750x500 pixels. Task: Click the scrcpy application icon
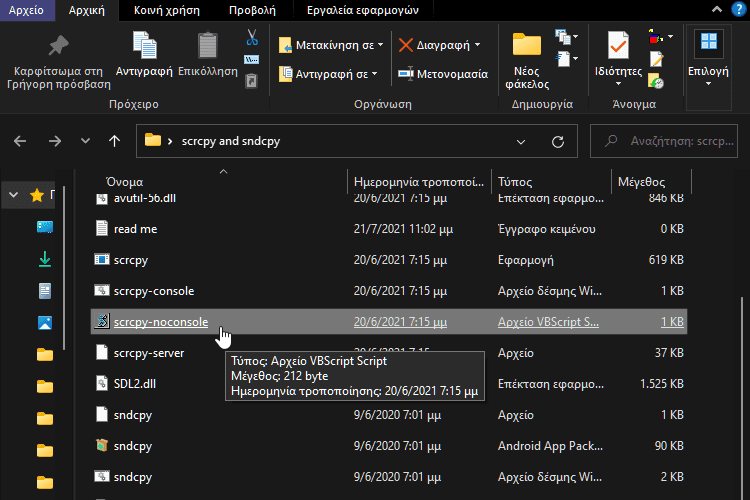102,259
